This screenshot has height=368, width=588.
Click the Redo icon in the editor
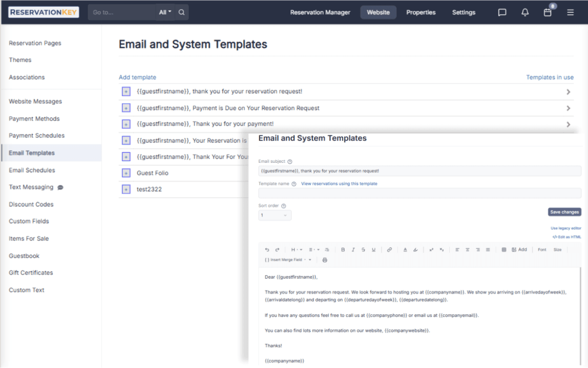click(277, 249)
